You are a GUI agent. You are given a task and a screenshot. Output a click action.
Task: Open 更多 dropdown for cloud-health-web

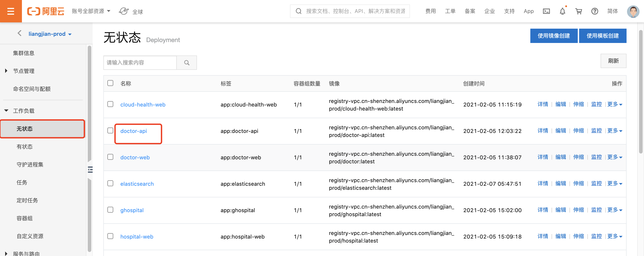pyautogui.click(x=614, y=104)
